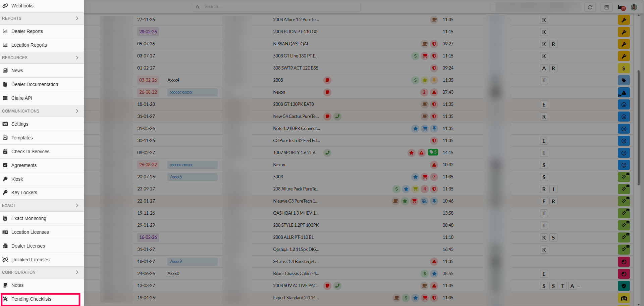
Task: Click the Axxx9 highlighted link
Action: pos(176,261)
